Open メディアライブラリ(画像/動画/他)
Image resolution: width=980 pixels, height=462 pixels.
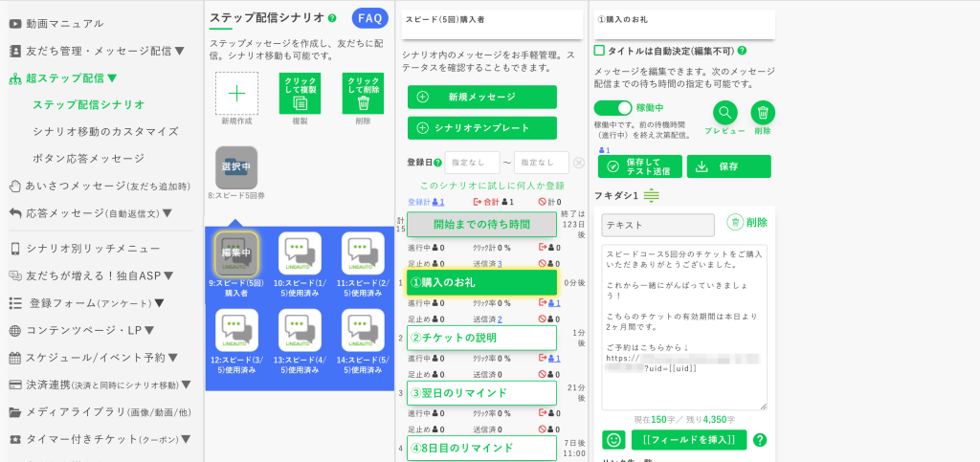pos(100,412)
